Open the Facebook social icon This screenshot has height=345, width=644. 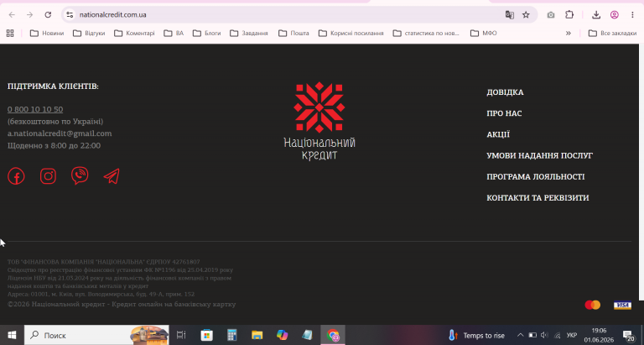click(x=16, y=176)
